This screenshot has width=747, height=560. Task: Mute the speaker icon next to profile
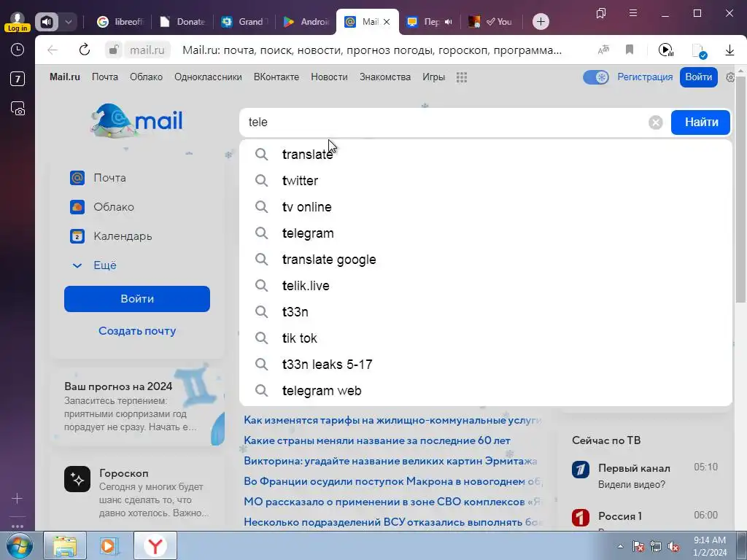click(47, 22)
